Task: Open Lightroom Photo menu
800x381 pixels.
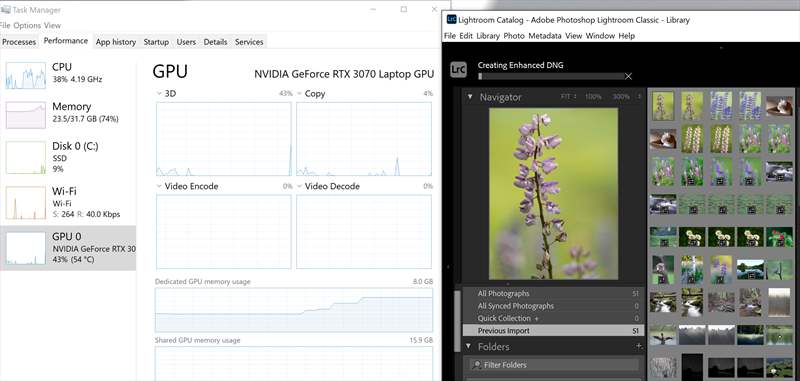Action: (514, 36)
